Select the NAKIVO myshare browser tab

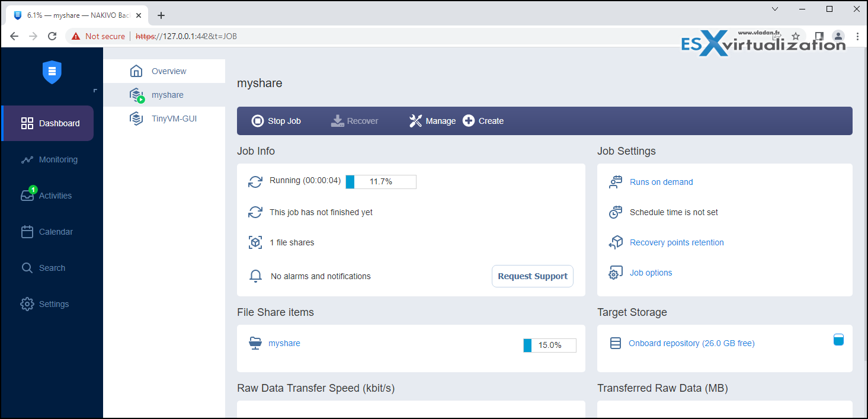point(78,15)
